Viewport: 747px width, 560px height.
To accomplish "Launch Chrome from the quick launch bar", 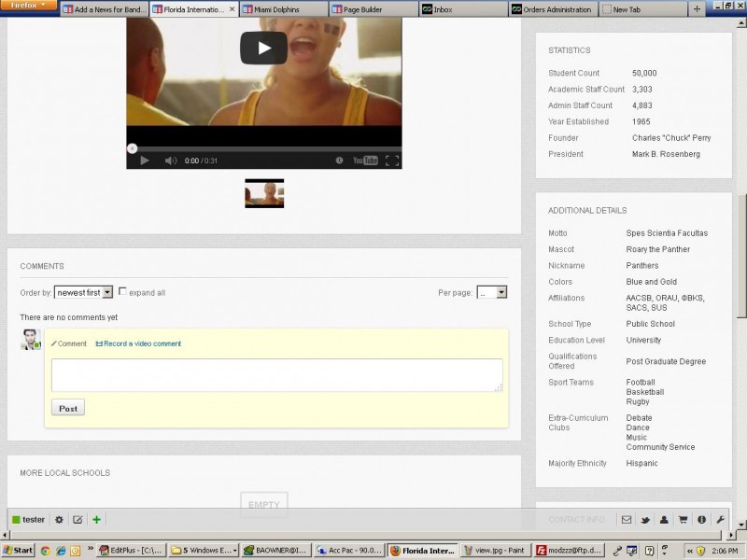I will coord(45,551).
